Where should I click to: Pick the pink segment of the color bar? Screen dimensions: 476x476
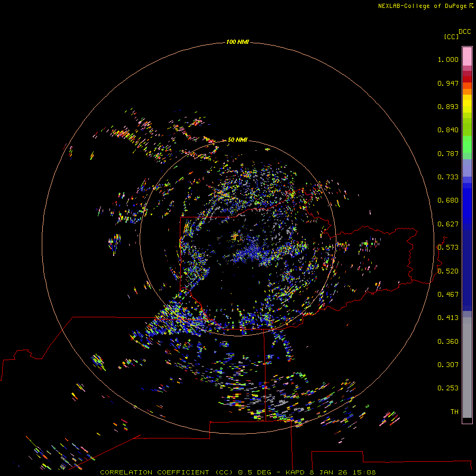click(x=467, y=57)
